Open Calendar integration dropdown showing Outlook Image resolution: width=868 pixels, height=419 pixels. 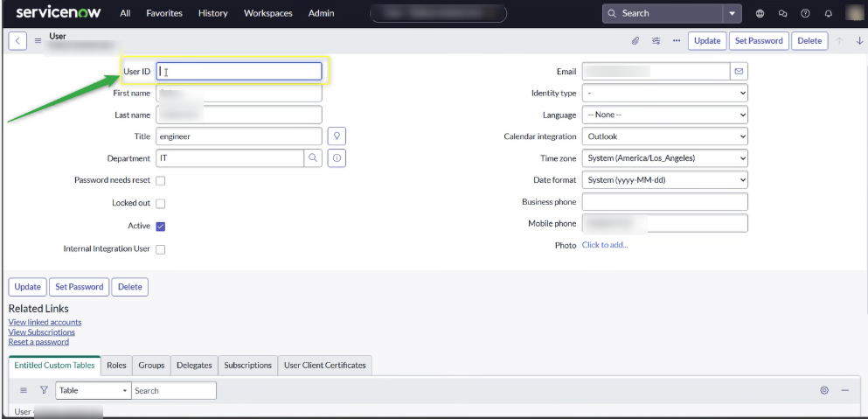click(665, 136)
